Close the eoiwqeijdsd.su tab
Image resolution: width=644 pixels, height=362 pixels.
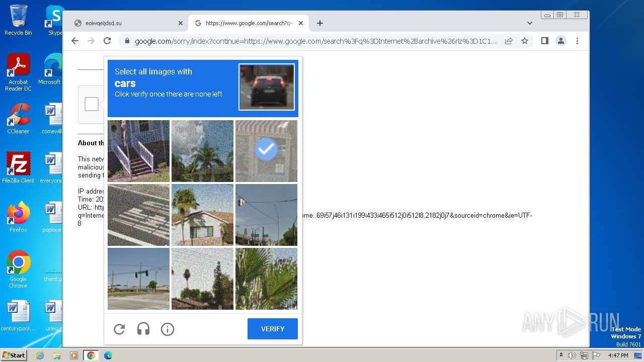tap(181, 23)
